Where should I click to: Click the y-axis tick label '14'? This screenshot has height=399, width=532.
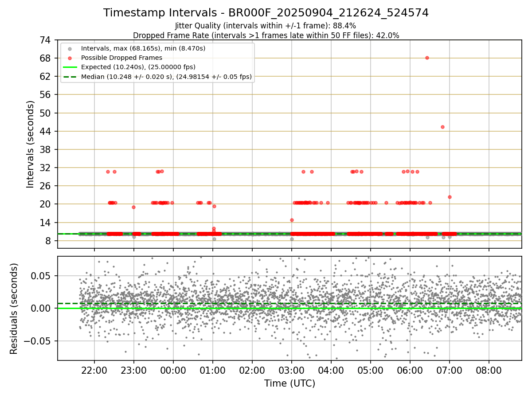tap(46, 223)
